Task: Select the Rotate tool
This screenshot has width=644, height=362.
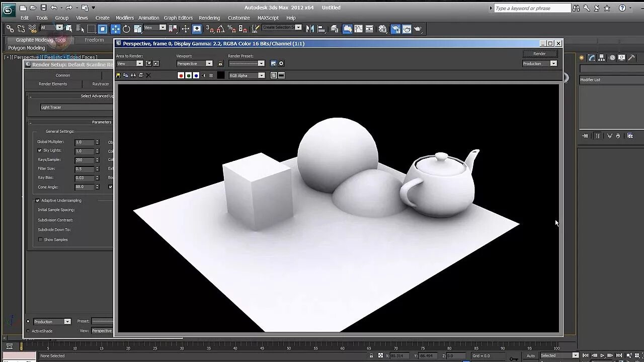Action: point(126,29)
